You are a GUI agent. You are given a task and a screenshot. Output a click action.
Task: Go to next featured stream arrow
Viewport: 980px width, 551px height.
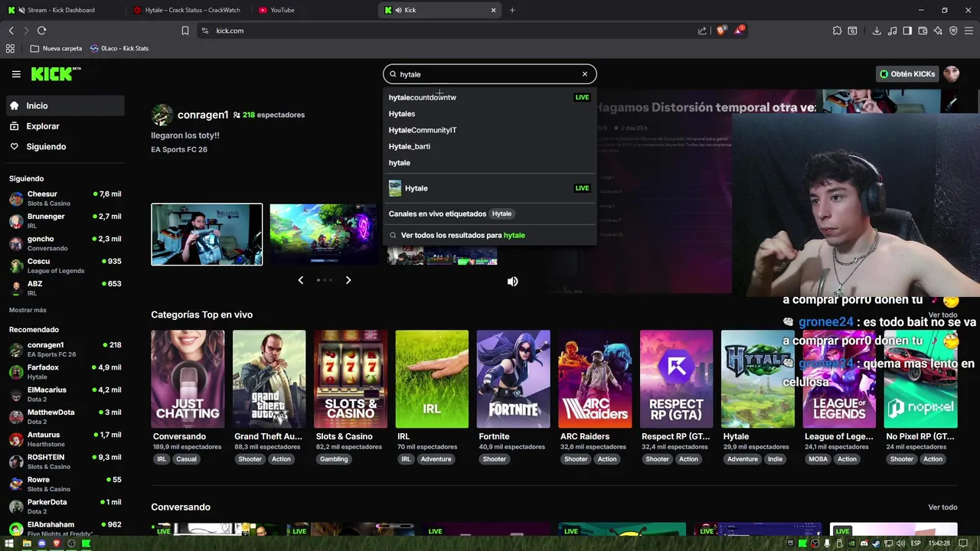click(348, 280)
